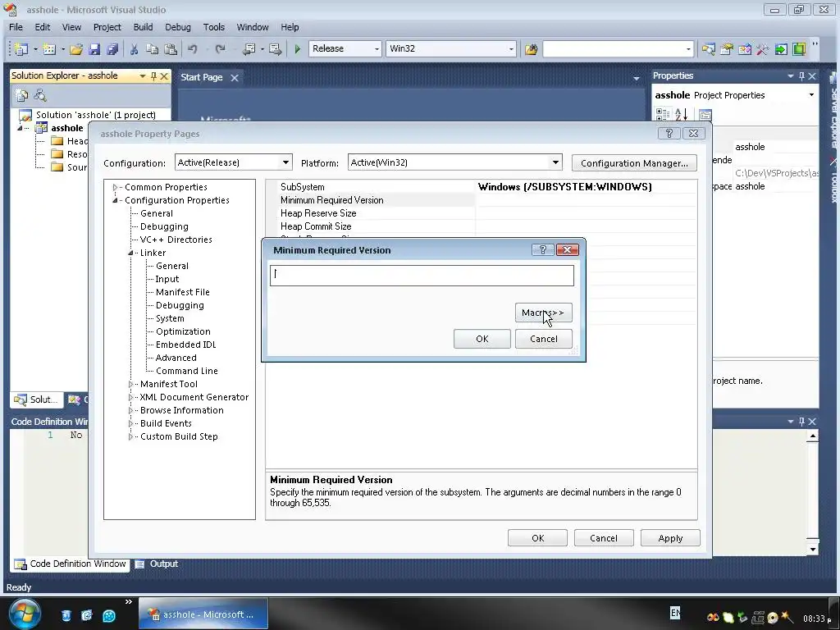840x630 pixels.
Task: Select Command Line under Linker
Action: pyautogui.click(x=186, y=371)
